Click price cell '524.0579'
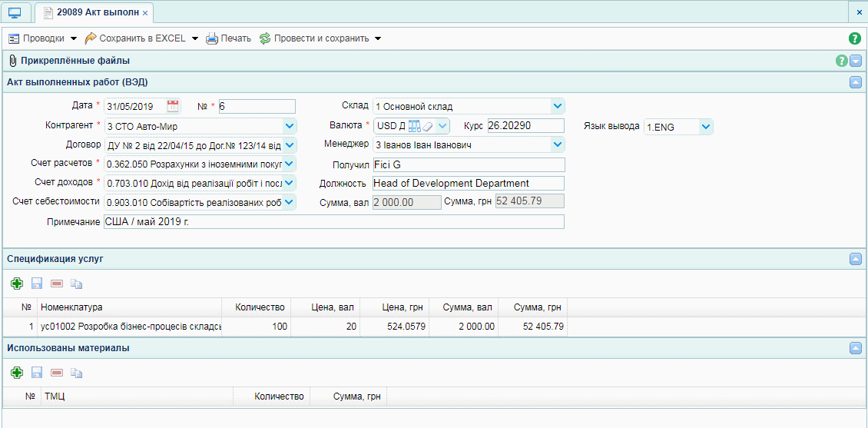Viewport: 868px width, 428px height. coord(394,327)
